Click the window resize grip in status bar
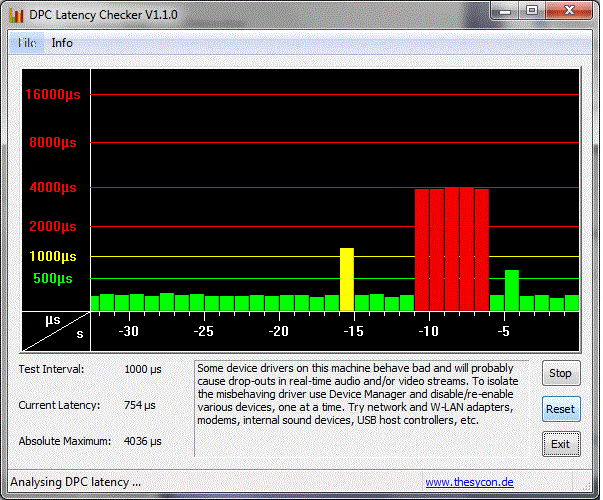Viewport: 603px width, 500px height. tap(586, 485)
